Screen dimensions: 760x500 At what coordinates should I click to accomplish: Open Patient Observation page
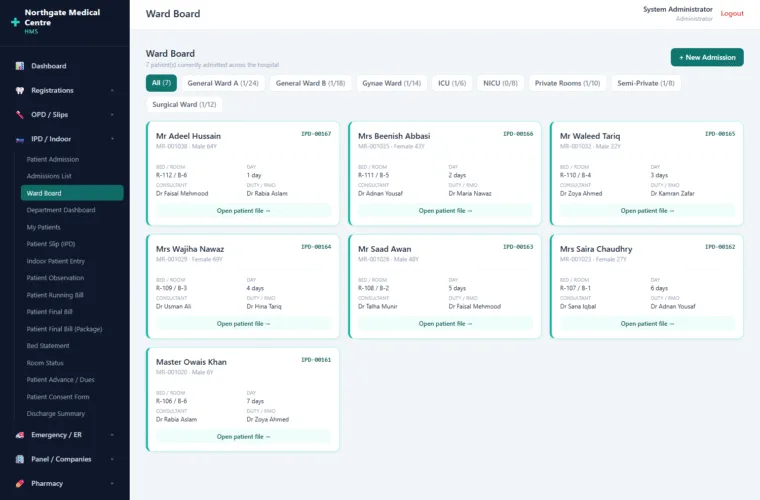pyautogui.click(x=72, y=278)
